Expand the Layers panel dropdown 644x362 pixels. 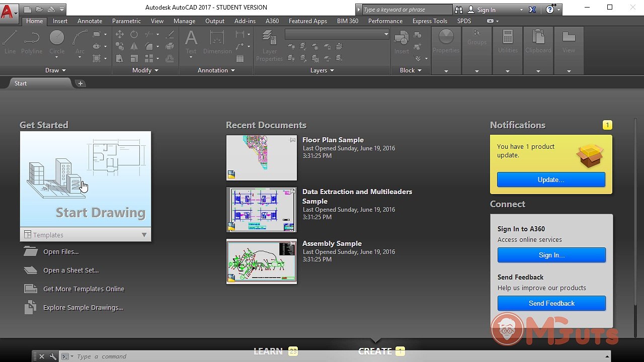[322, 70]
